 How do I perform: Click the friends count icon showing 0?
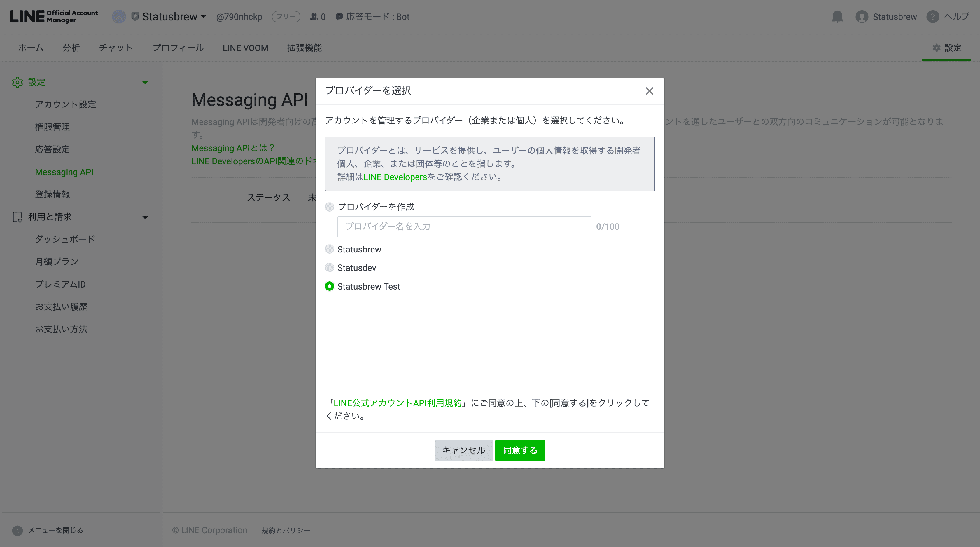tap(314, 17)
